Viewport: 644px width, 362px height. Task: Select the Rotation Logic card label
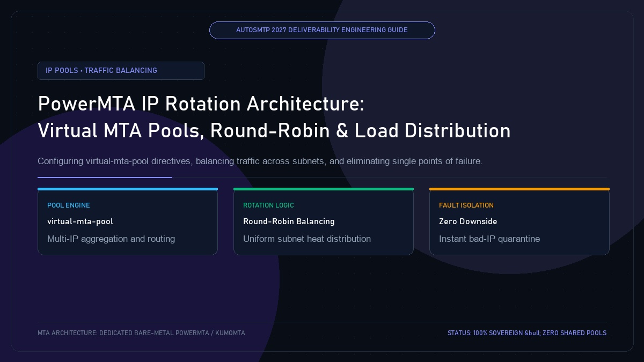click(268, 205)
